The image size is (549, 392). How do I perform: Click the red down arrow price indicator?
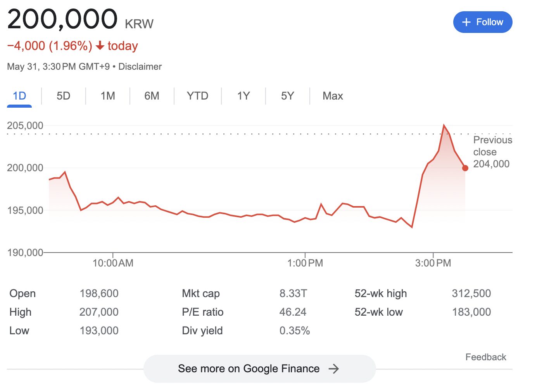pos(100,46)
